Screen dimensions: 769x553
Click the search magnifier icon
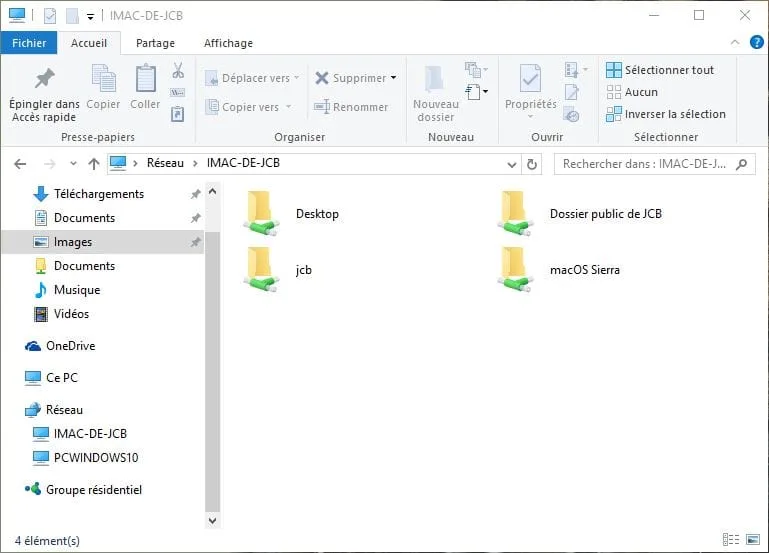tap(742, 164)
